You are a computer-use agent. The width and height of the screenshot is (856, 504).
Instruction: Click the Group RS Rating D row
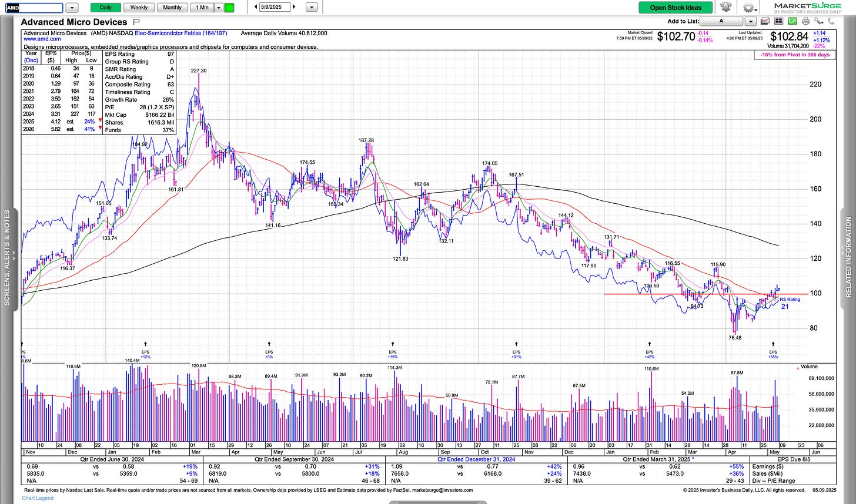click(x=139, y=62)
